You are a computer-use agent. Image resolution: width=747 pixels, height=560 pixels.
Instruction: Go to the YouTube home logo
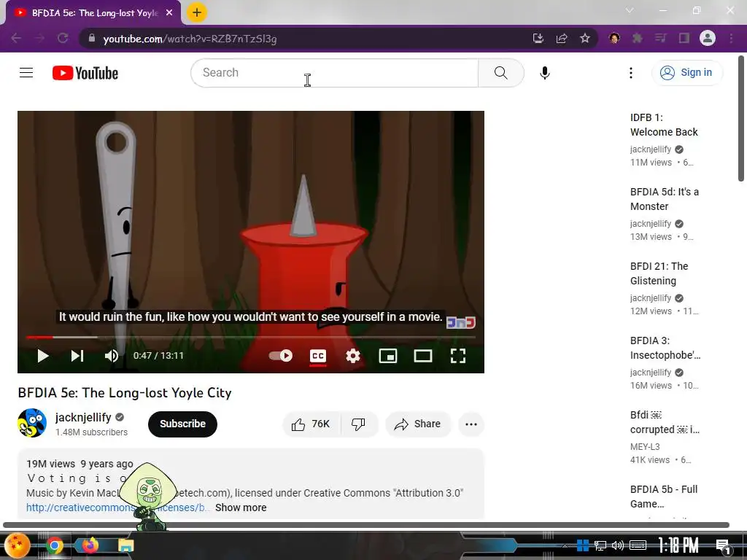click(x=85, y=73)
